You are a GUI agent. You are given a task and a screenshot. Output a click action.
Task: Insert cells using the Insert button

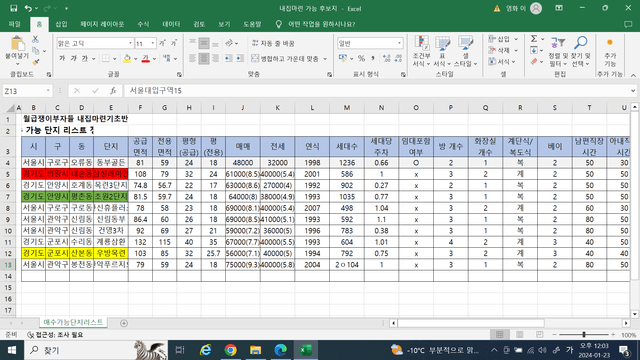499,39
